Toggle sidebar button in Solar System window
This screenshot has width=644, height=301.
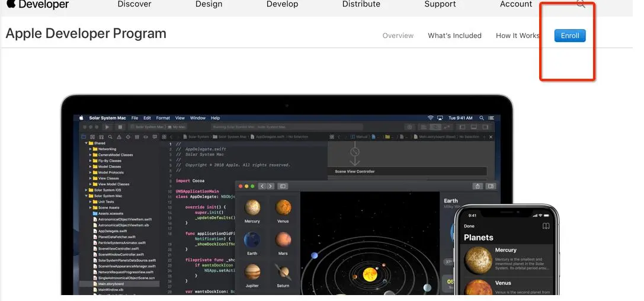point(283,186)
